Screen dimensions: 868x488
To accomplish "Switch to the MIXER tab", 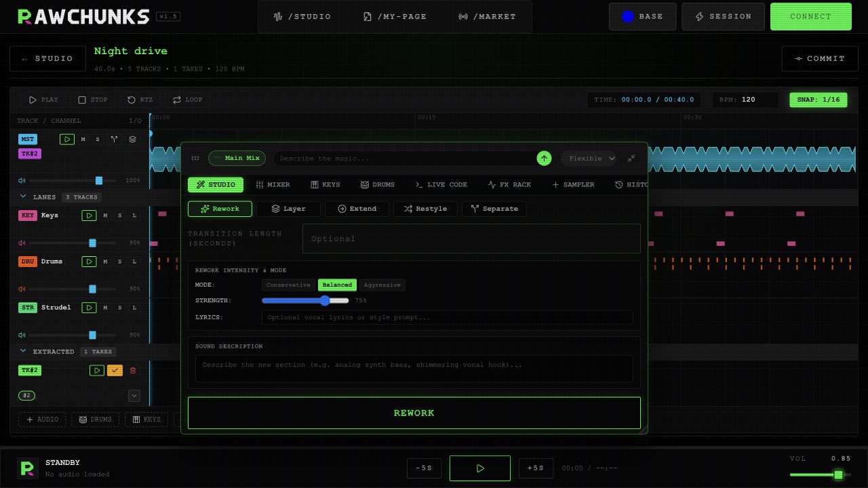I will tap(273, 184).
